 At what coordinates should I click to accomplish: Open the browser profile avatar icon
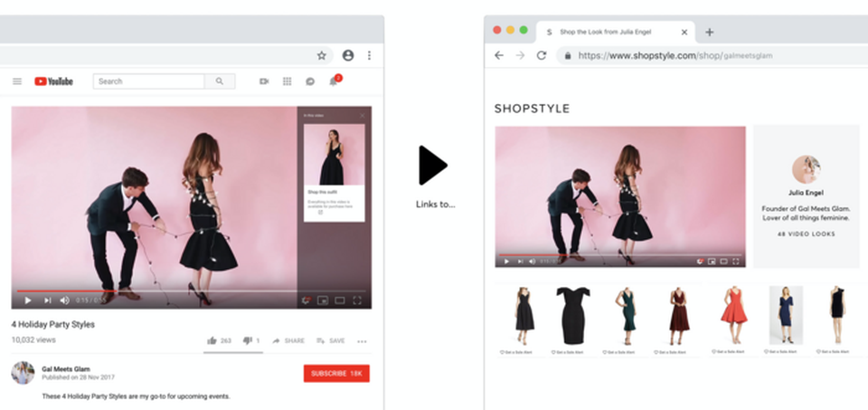pos(347,55)
